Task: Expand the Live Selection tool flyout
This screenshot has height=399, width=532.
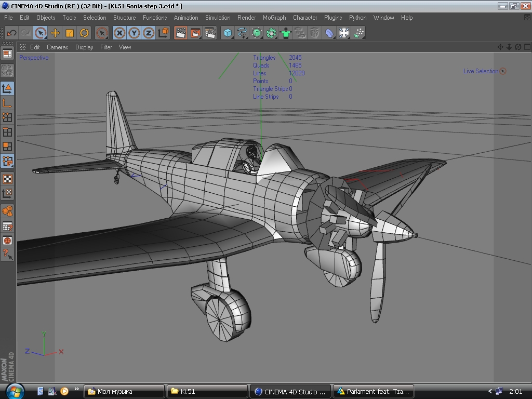Action: pyautogui.click(x=41, y=33)
